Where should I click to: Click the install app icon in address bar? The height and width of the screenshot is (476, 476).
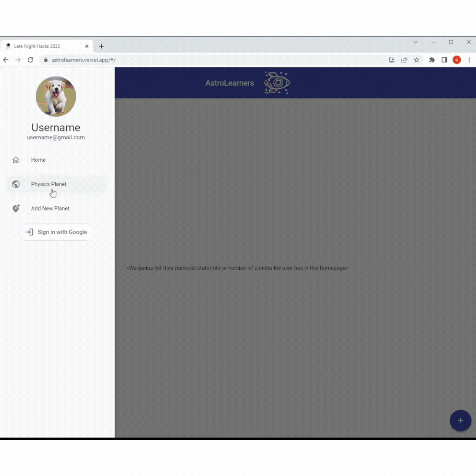(x=392, y=60)
